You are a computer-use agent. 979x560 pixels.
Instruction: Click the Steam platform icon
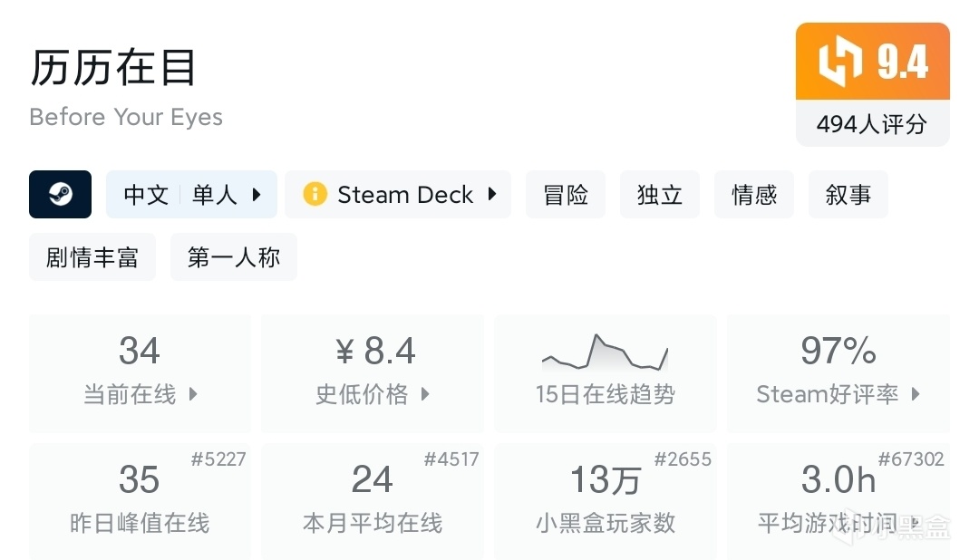(x=61, y=194)
